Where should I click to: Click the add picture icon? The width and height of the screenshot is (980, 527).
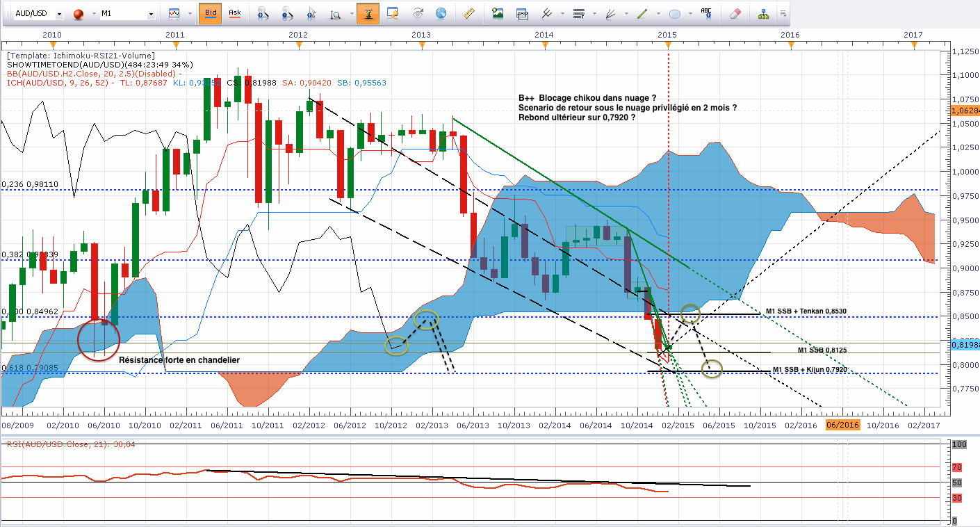498,14
